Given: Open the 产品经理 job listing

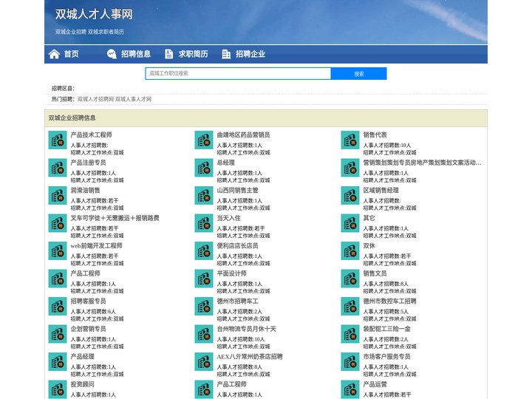Looking at the screenshot, I should (x=83, y=357).
